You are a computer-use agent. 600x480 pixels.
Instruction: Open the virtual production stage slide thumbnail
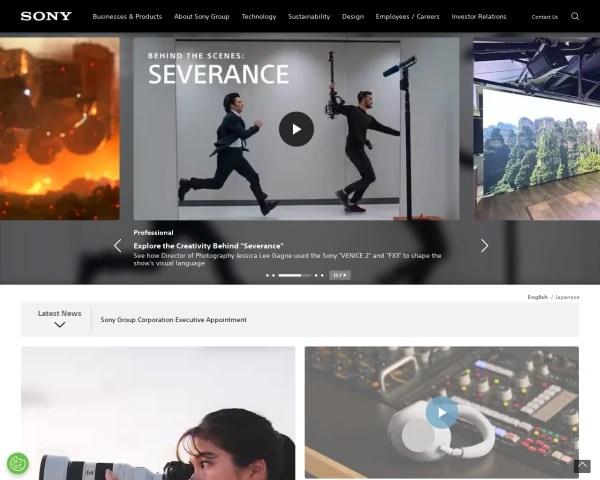pyautogui.click(x=536, y=129)
